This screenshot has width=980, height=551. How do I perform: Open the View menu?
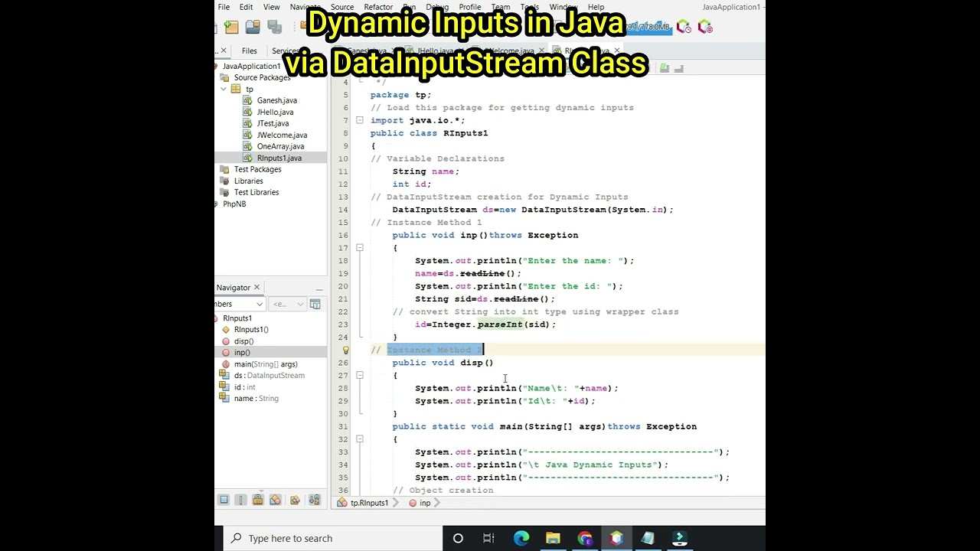(x=271, y=7)
